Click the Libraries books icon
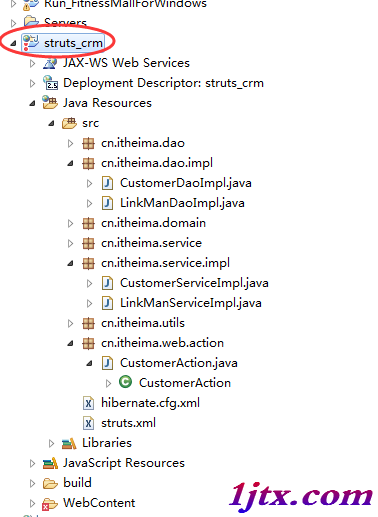378x517 pixels. pyautogui.click(x=69, y=443)
